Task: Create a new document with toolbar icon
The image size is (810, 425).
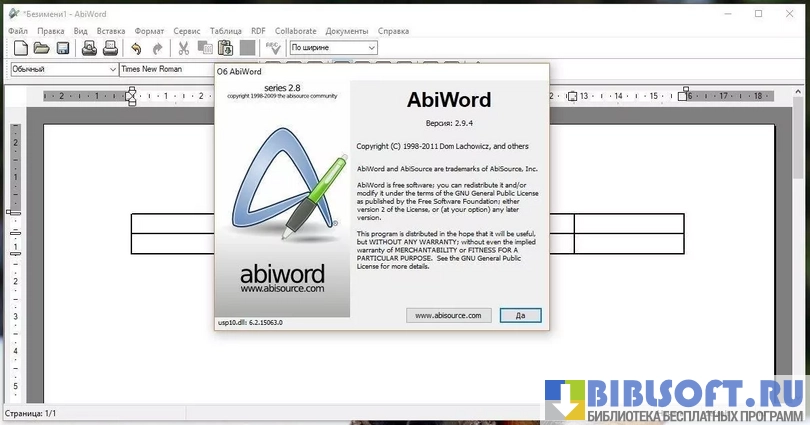Action: click(x=19, y=48)
